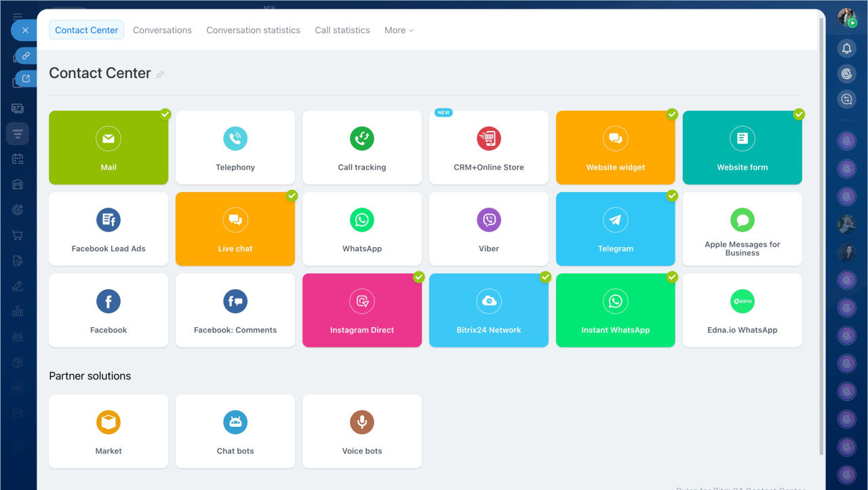Select the Viber channel icon
Image resolution: width=868 pixels, height=490 pixels.
click(489, 220)
